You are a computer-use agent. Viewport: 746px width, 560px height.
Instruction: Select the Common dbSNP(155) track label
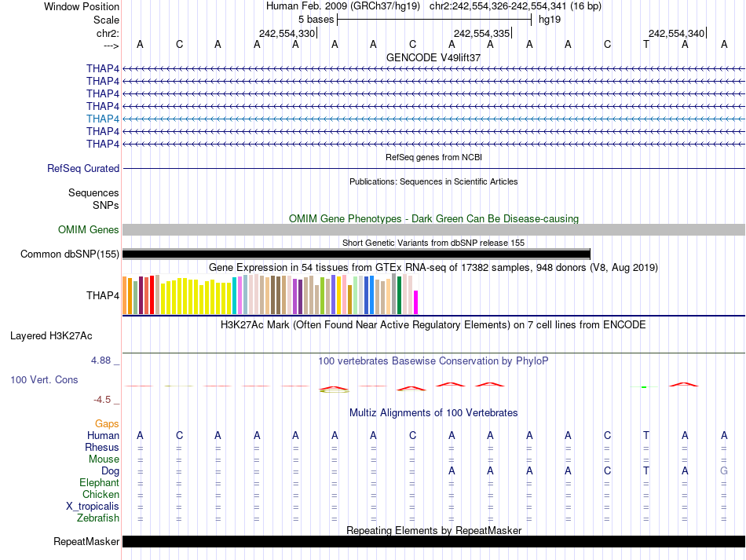pos(70,254)
